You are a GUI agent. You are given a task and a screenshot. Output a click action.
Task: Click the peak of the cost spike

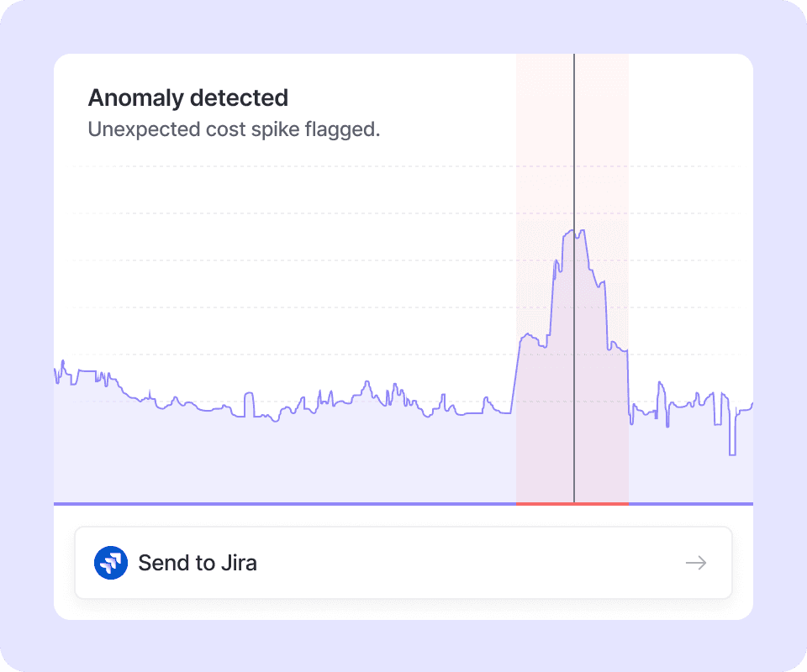(x=577, y=230)
